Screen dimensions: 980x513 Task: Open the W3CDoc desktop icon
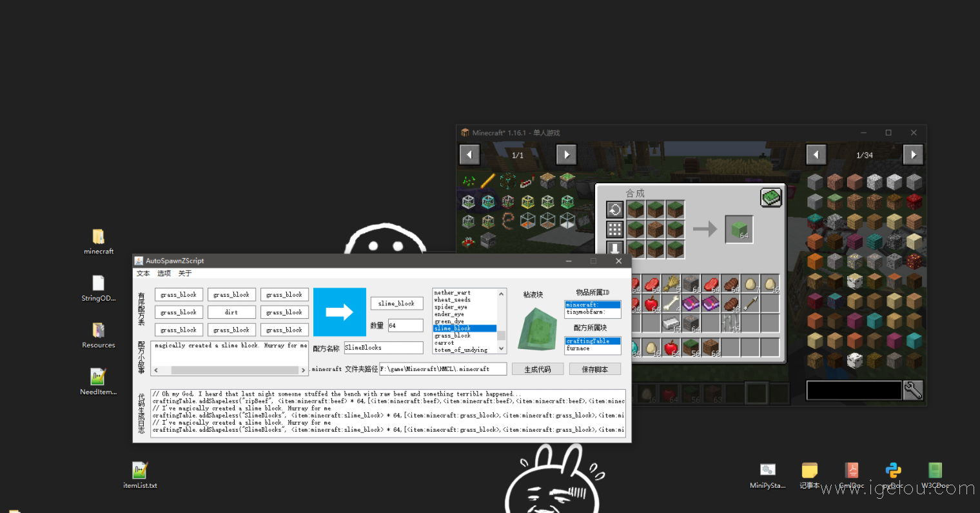tap(935, 475)
